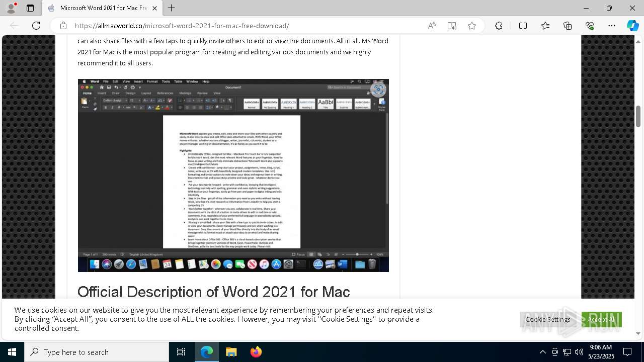Open the Word for Mac screenshot image
This screenshot has height=362, width=644.
click(233, 175)
